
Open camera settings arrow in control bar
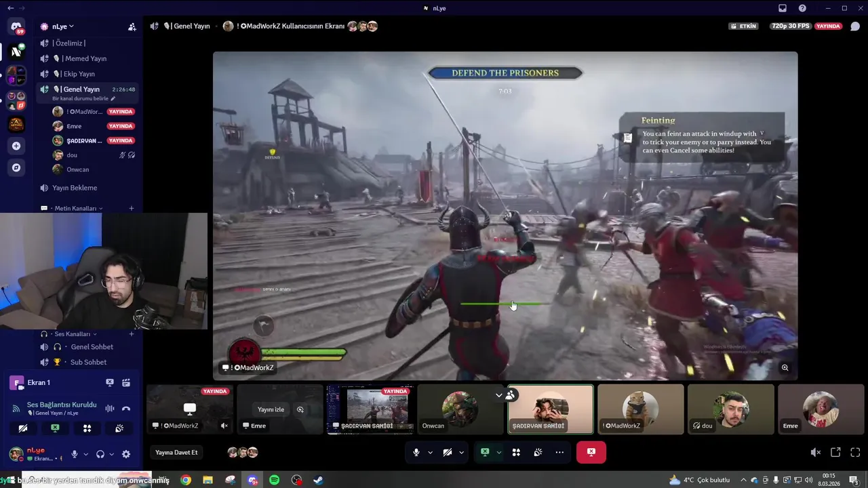pyautogui.click(x=461, y=452)
